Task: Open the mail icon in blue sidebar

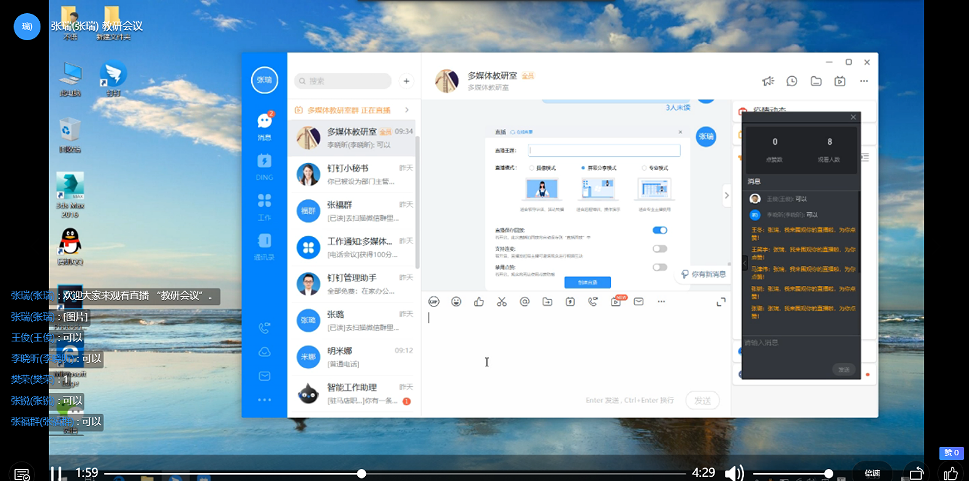Action: 264,376
